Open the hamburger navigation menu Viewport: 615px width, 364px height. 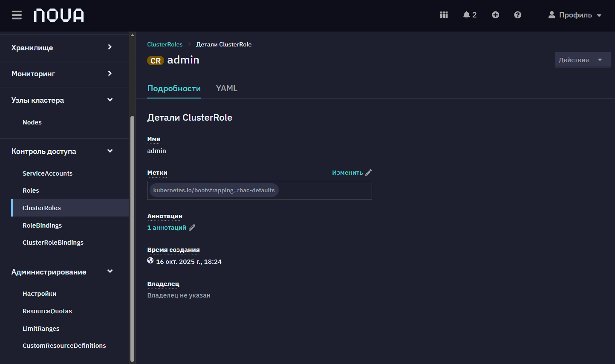[x=17, y=15]
